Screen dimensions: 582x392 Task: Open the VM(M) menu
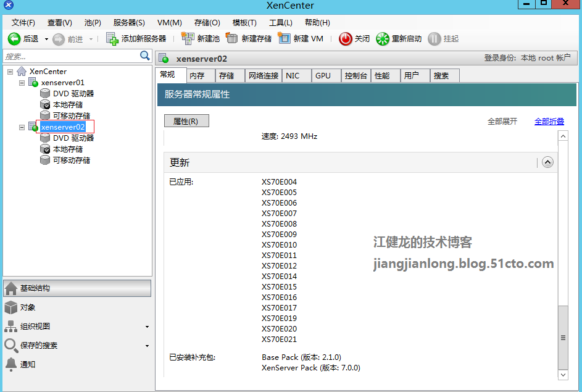(169, 23)
